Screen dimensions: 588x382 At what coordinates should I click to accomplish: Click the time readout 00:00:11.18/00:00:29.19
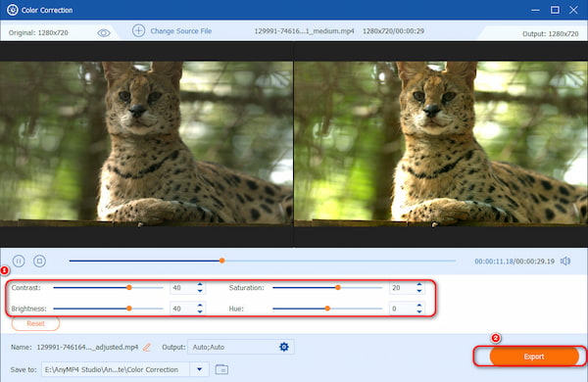(x=514, y=262)
